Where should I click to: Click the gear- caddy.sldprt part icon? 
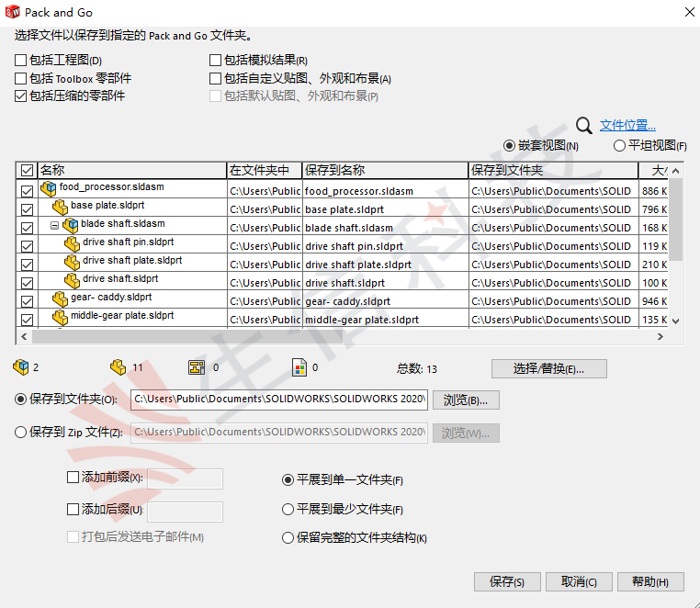click(x=60, y=298)
